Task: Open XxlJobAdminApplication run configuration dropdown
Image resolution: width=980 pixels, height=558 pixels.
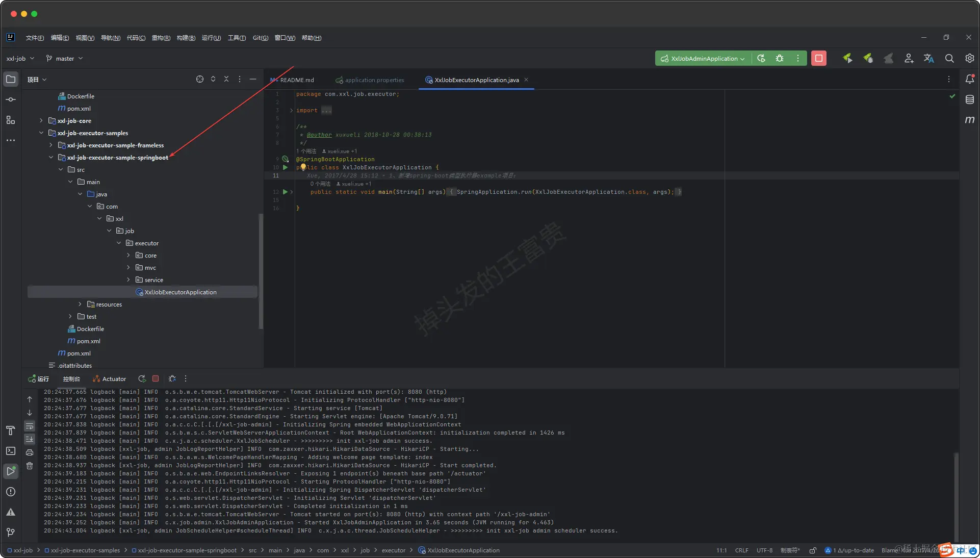Action: 703,58
